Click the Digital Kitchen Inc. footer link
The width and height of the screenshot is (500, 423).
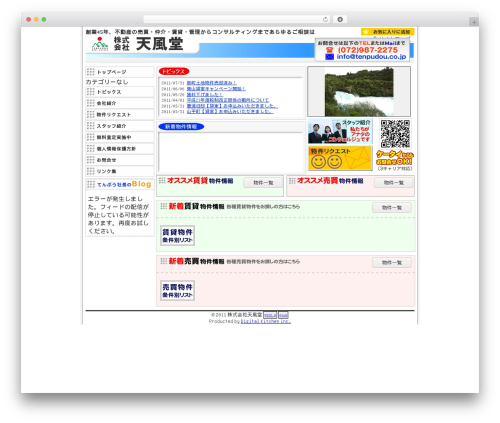pos(266,321)
